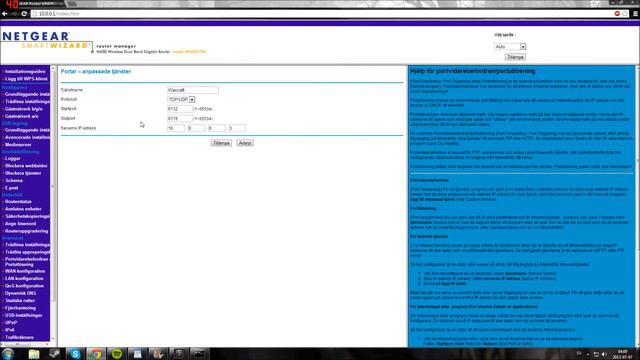Apply language with top Tillämpa button
Viewport: 640px width, 360px height.
pyautogui.click(x=515, y=57)
